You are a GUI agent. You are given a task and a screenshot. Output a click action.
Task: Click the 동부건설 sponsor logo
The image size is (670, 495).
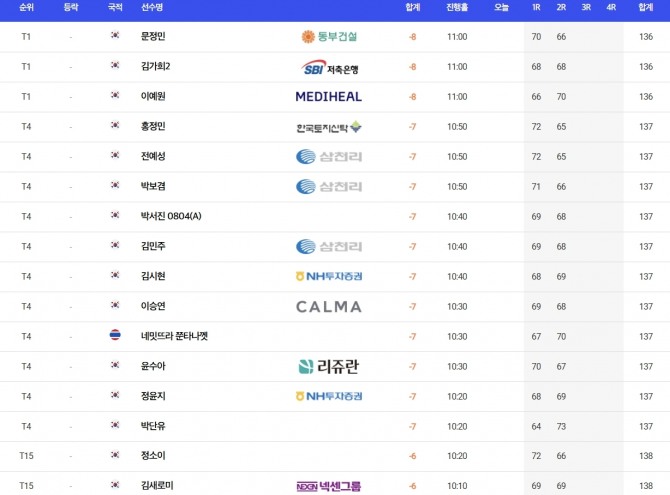click(329, 37)
